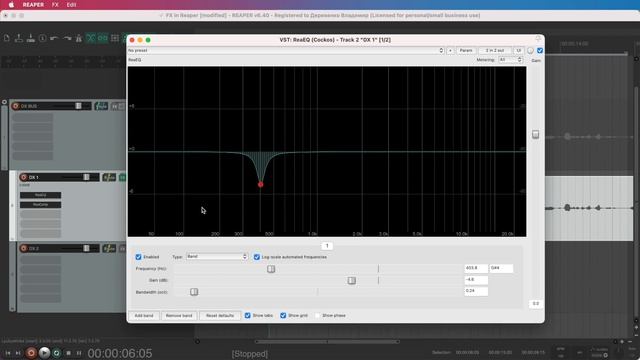Toggle transport repeat loop button
The width and height of the screenshot is (640, 360).
57,353
